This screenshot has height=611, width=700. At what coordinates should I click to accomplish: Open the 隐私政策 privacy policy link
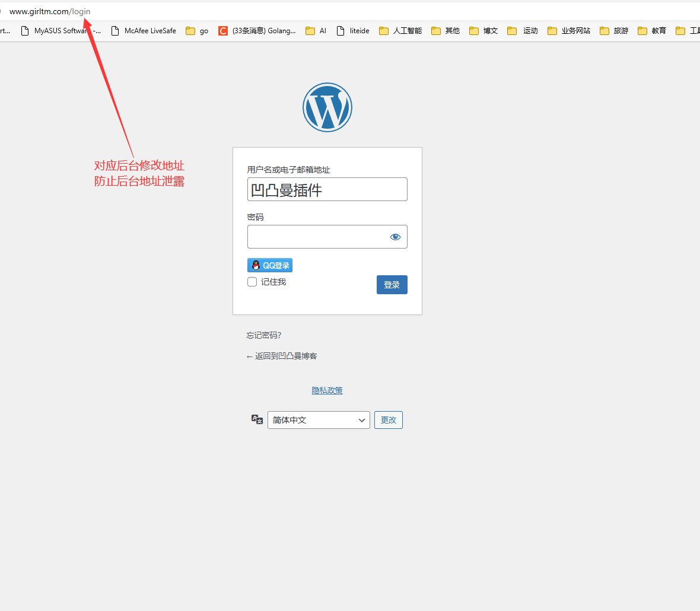[x=327, y=390]
